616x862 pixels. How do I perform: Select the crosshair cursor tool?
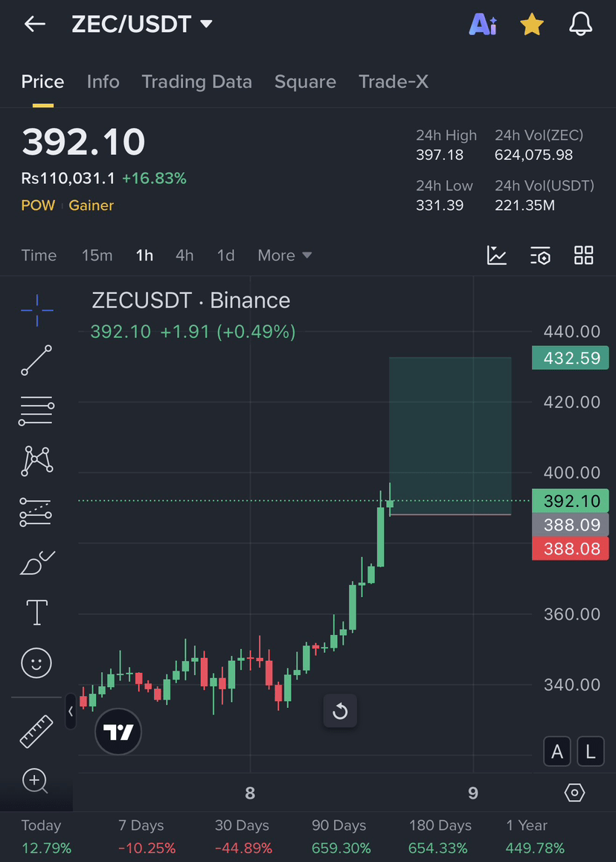coord(36,310)
